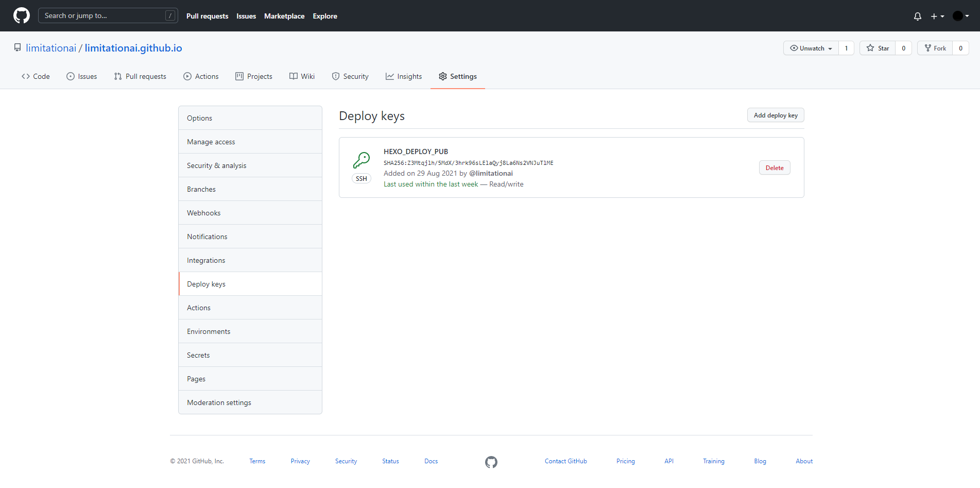This screenshot has height=488, width=980.
Task: Open the Docs footer link
Action: pyautogui.click(x=431, y=461)
